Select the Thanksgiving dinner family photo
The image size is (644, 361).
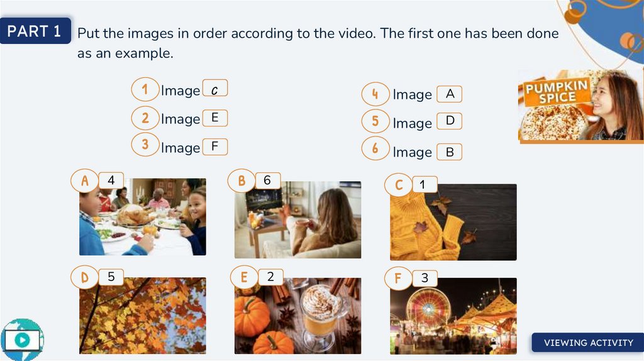coord(143,217)
